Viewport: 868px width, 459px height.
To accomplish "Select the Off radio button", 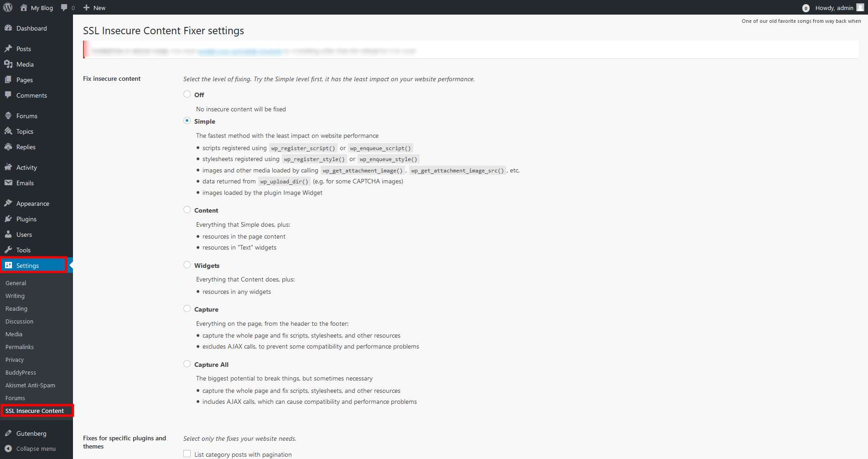I will (187, 94).
